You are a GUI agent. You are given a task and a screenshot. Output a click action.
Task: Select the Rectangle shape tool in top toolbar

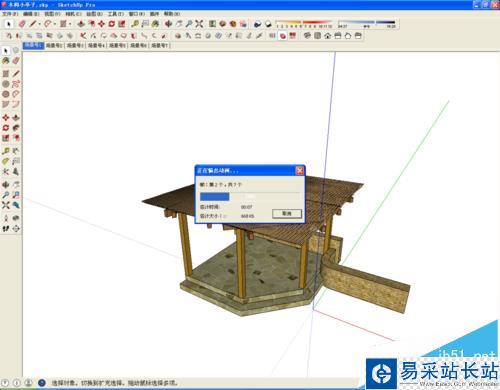pos(63,24)
